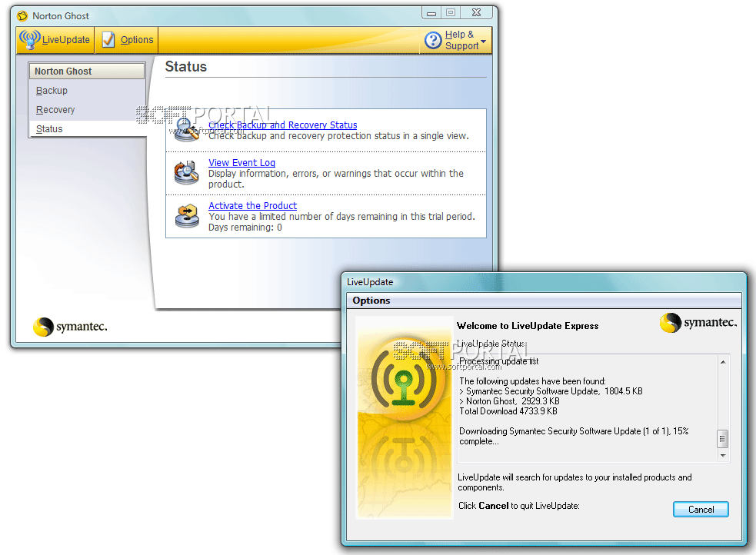Open the Check Backup and Recovery Status link
Screen dimensions: 756x555
tap(282, 125)
